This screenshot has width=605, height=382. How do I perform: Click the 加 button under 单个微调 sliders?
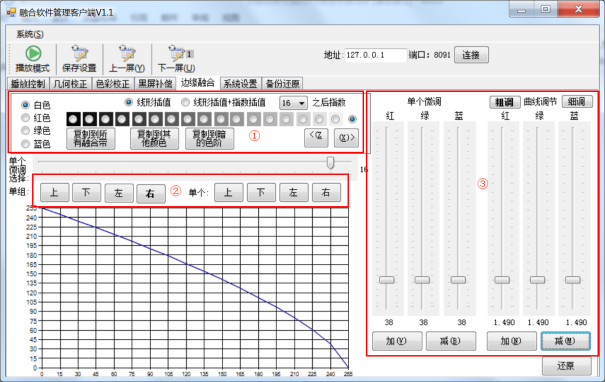pos(397,341)
